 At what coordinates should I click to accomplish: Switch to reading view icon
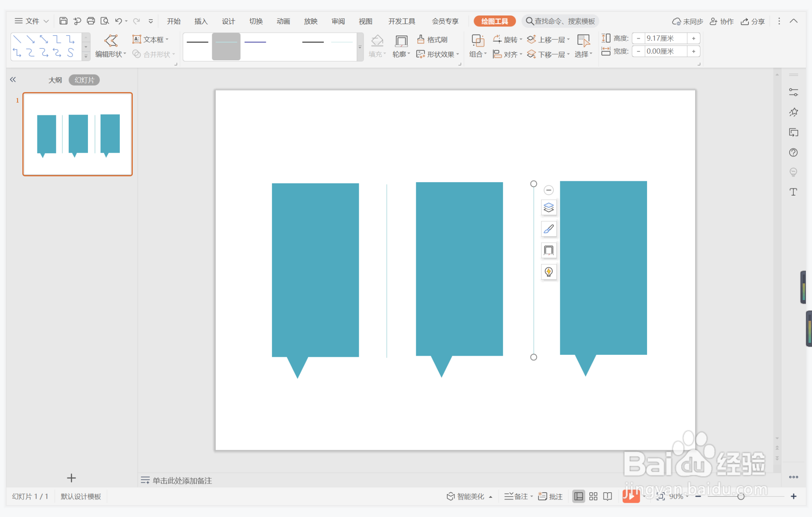click(608, 496)
